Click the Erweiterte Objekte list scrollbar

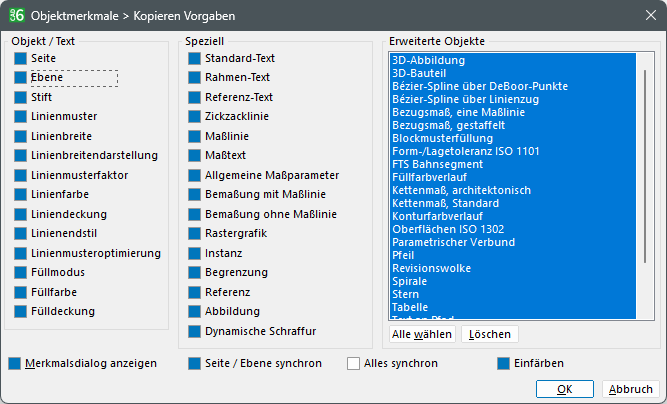tap(645, 166)
